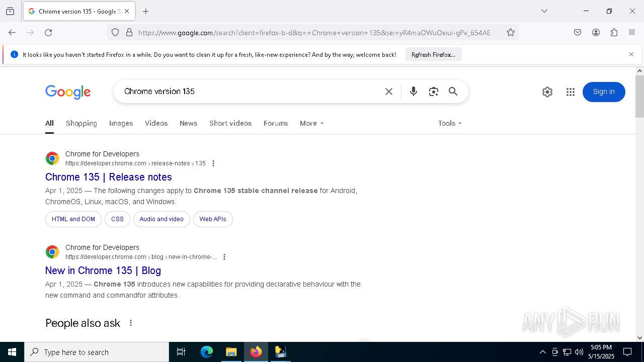Open the Windows Start menu

(12, 352)
